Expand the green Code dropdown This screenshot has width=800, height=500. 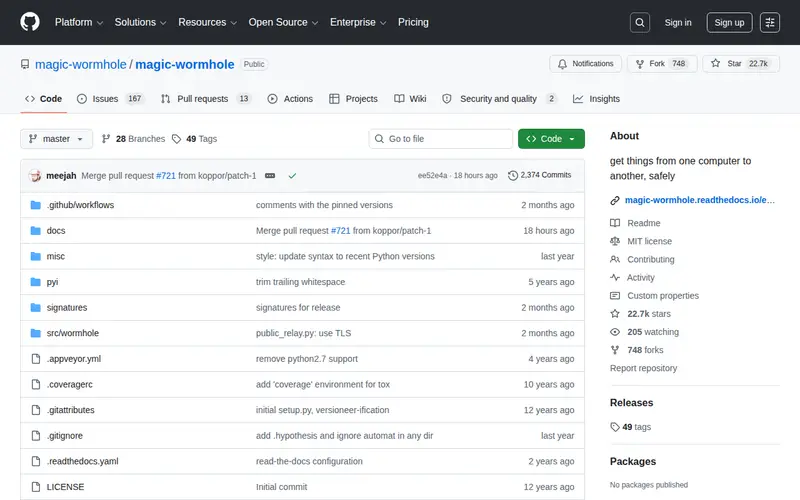551,139
